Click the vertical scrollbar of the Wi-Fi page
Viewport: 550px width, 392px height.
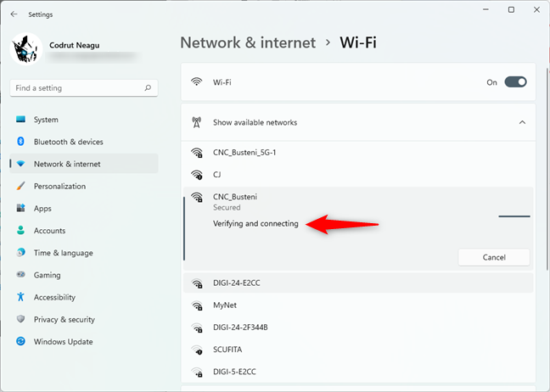(547, 169)
